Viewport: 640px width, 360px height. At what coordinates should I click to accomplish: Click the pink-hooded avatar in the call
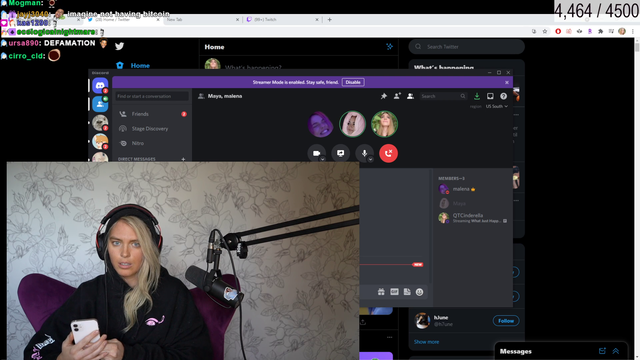click(352, 124)
